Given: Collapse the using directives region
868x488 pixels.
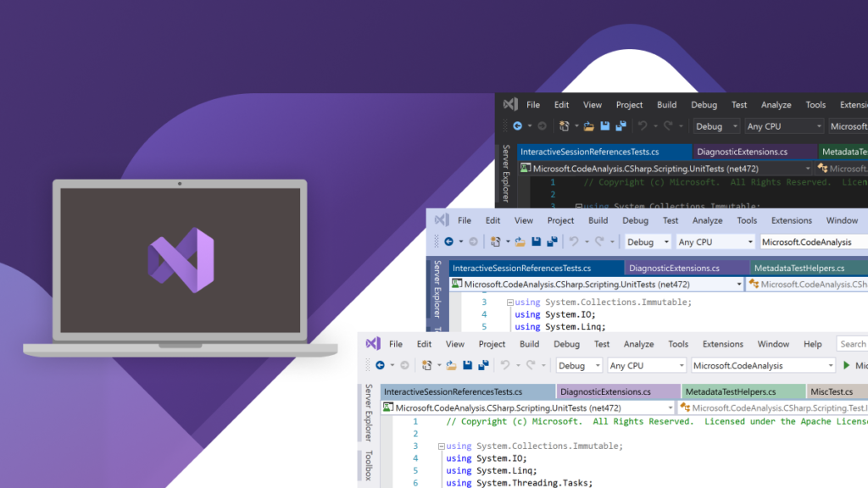Looking at the screenshot, I should (441, 445).
